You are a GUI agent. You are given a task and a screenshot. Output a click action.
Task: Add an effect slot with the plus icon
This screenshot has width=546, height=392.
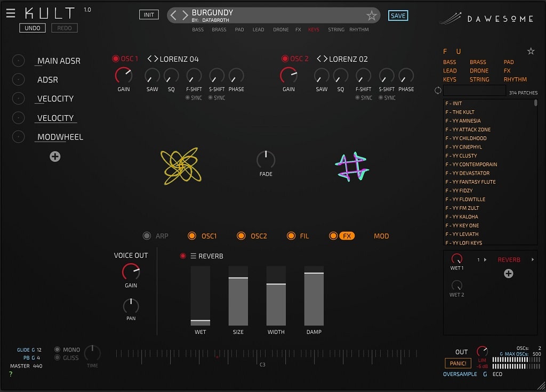[508, 274]
